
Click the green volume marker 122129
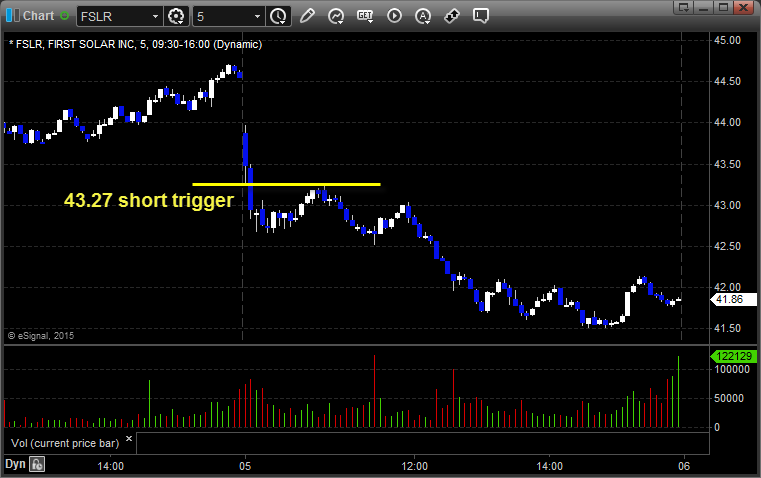tap(733, 356)
